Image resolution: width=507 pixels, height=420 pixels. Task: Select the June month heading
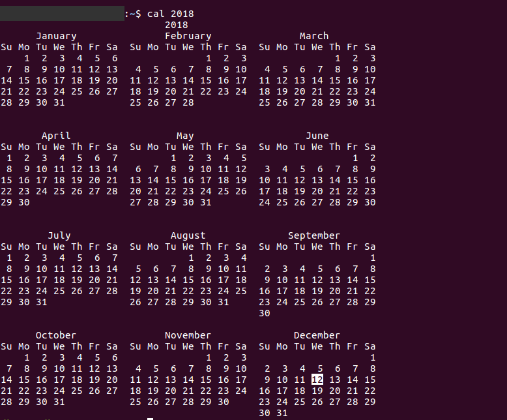coord(317,136)
